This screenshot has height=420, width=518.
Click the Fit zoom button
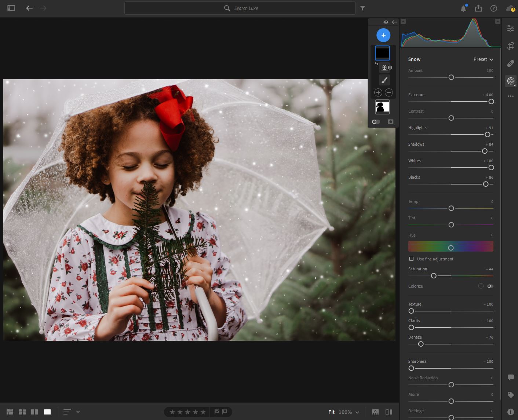click(x=331, y=412)
